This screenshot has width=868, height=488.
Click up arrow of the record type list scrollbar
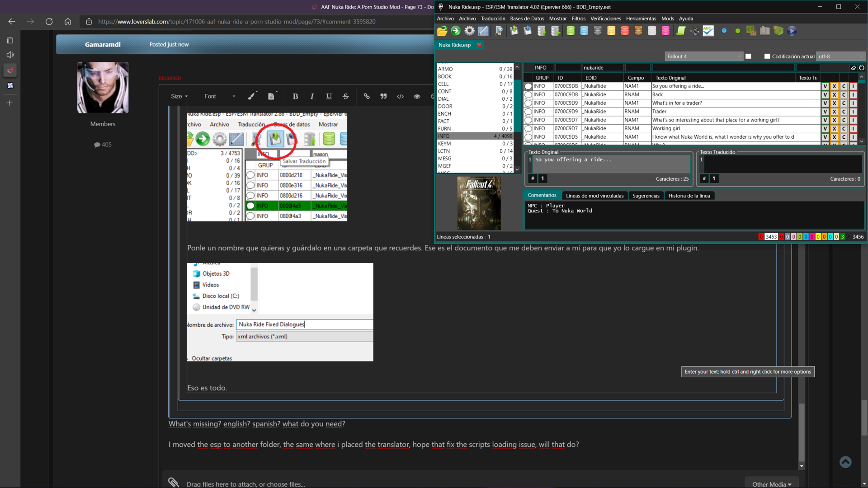(517, 66)
